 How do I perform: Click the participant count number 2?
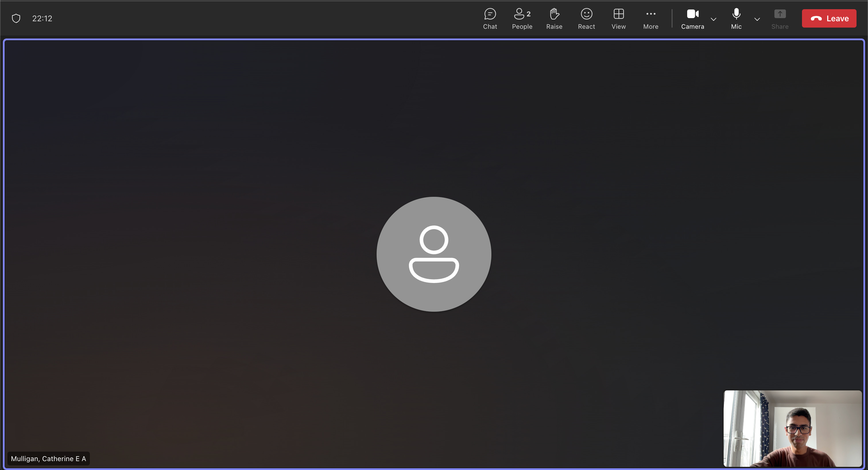(528, 14)
